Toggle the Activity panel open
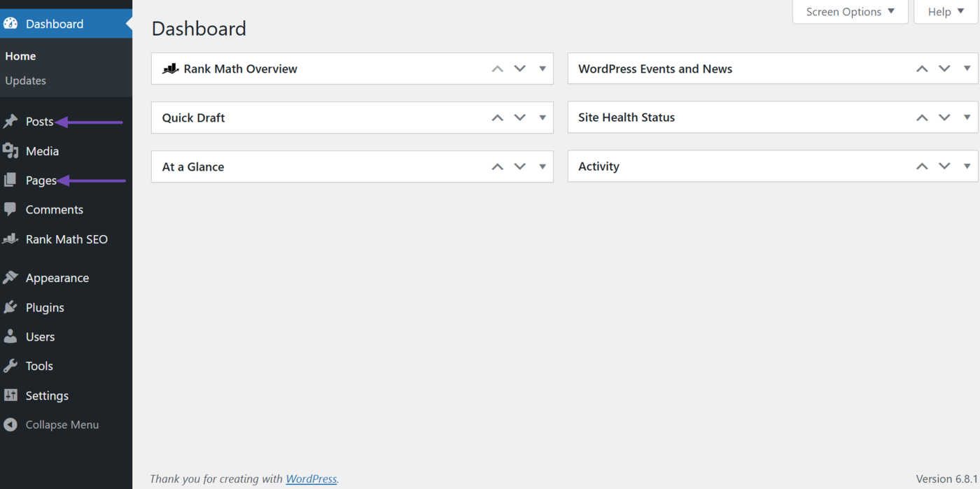The image size is (980, 489). [967, 166]
